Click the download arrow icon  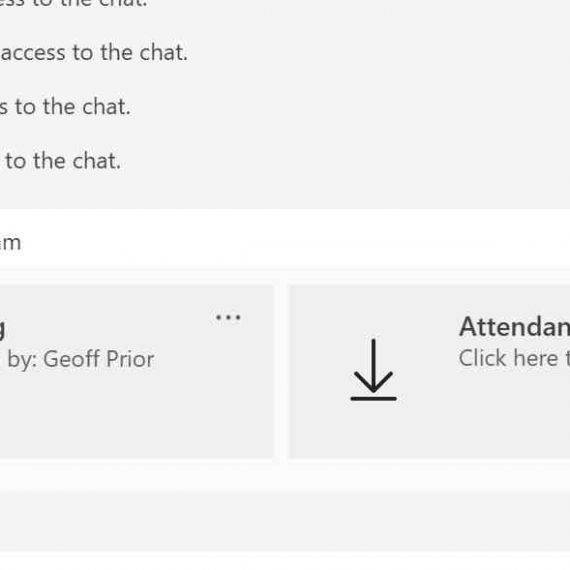click(373, 369)
